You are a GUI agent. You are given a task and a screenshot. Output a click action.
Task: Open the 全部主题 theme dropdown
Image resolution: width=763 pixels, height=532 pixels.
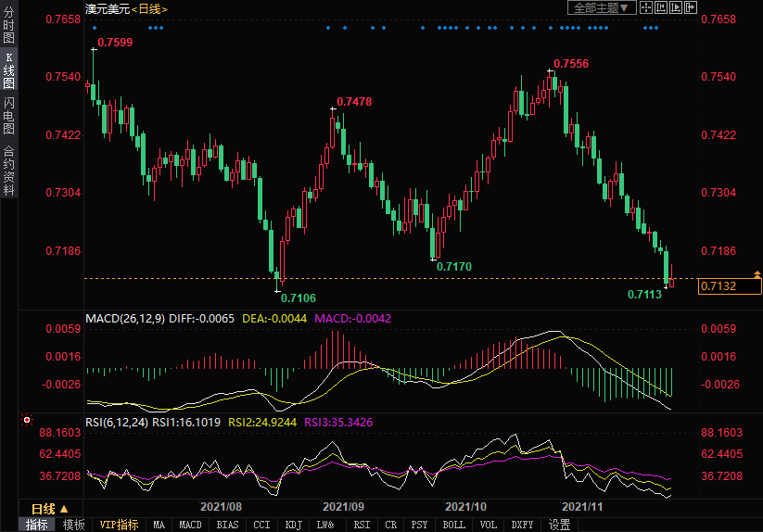point(601,7)
